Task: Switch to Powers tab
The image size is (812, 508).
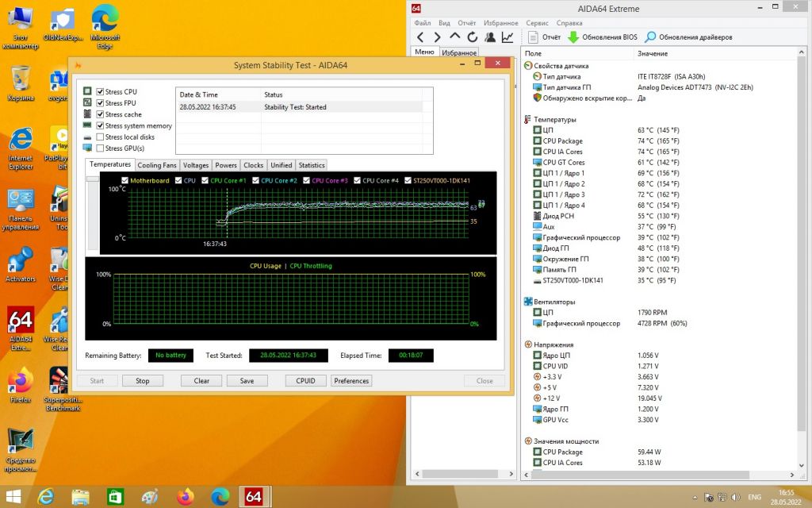Action: [x=226, y=165]
